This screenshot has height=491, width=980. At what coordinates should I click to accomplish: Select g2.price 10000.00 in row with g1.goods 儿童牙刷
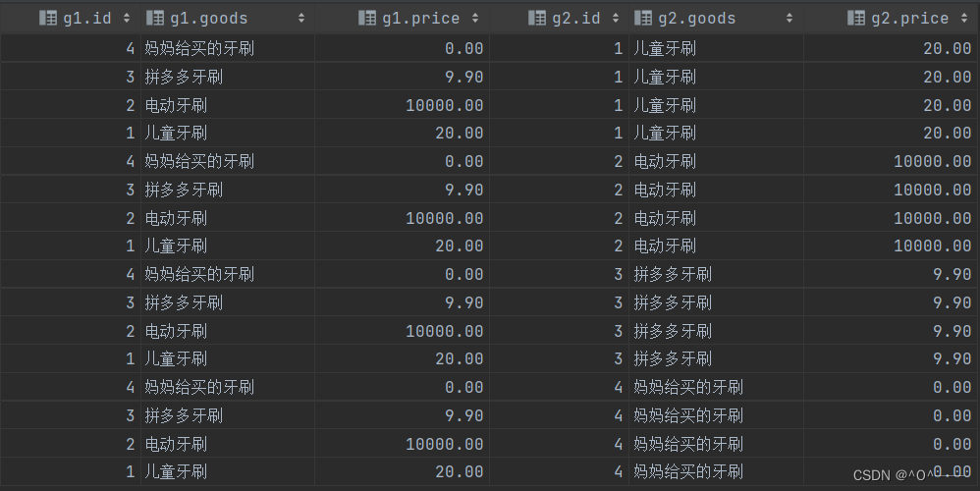click(933, 246)
